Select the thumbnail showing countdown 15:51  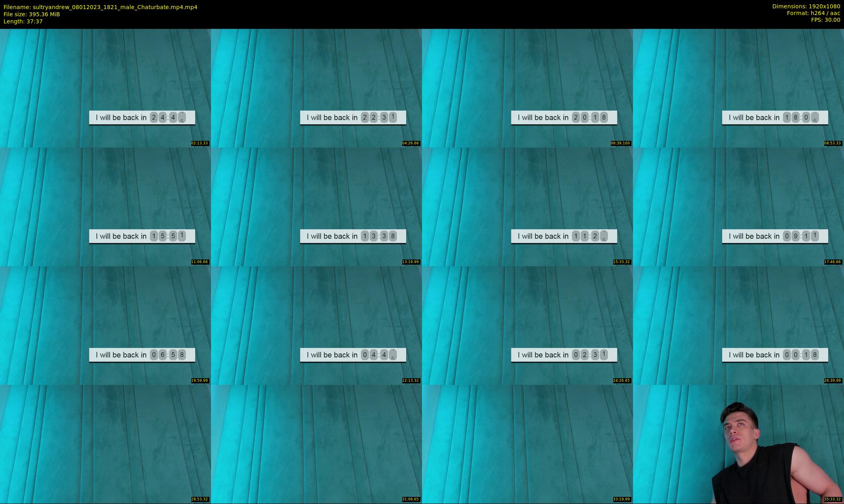click(x=105, y=207)
